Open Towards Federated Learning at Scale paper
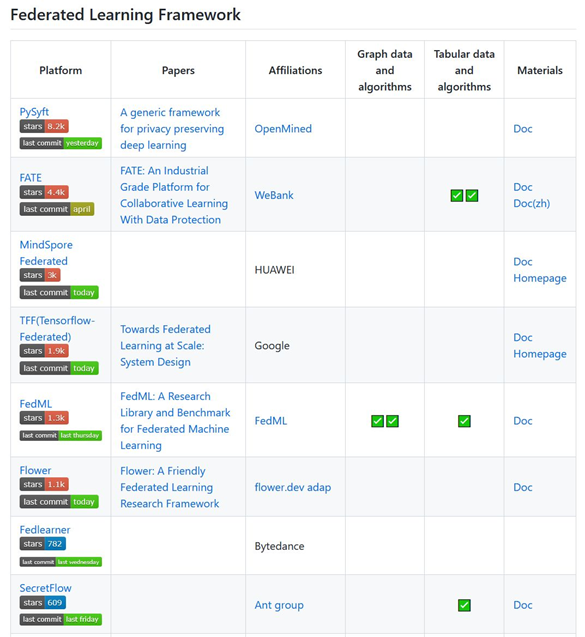This screenshot has width=585, height=637. click(165, 345)
